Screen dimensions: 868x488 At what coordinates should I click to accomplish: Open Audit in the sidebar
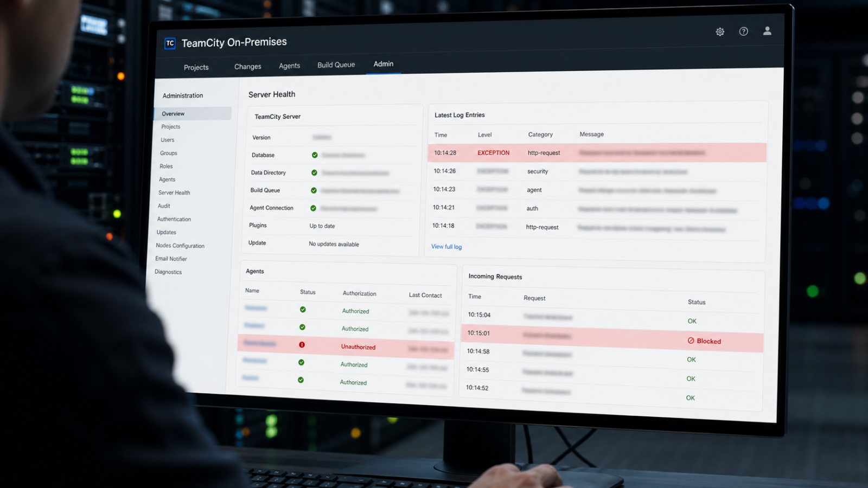pos(164,206)
